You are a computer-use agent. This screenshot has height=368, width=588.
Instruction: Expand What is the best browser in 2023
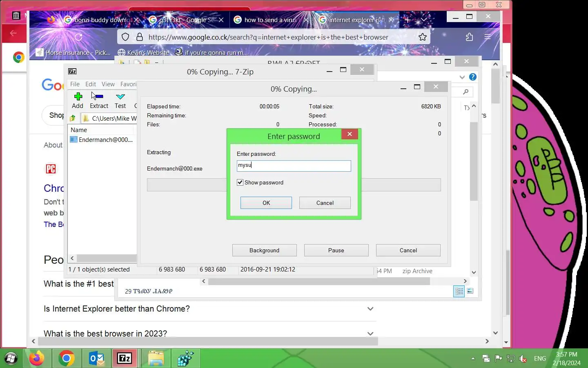[370, 334]
